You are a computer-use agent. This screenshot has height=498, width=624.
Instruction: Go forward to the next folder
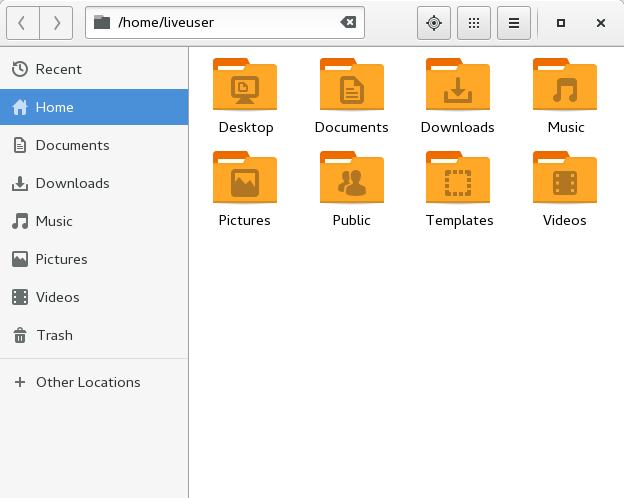[56, 23]
